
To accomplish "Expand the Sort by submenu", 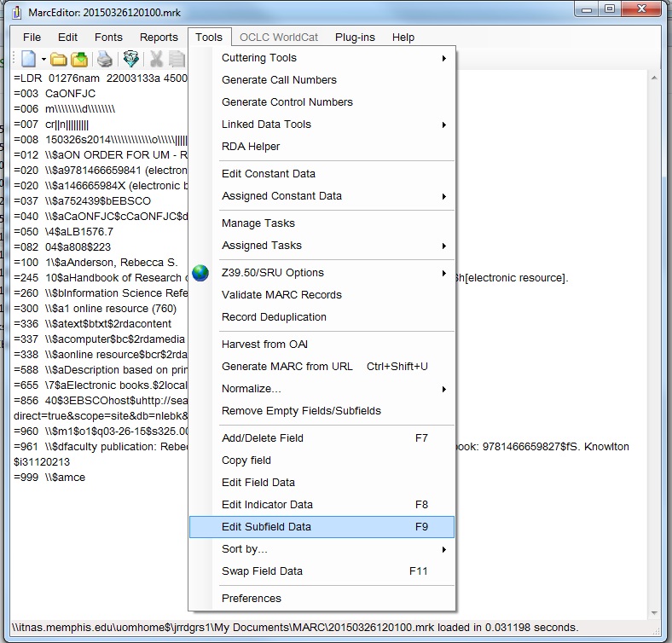I will [322, 549].
